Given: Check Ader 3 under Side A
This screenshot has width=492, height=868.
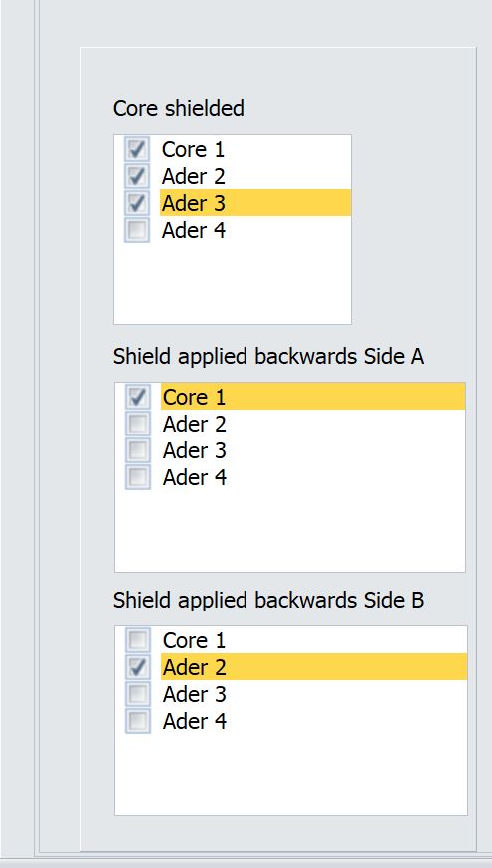Looking at the screenshot, I should 138,450.
